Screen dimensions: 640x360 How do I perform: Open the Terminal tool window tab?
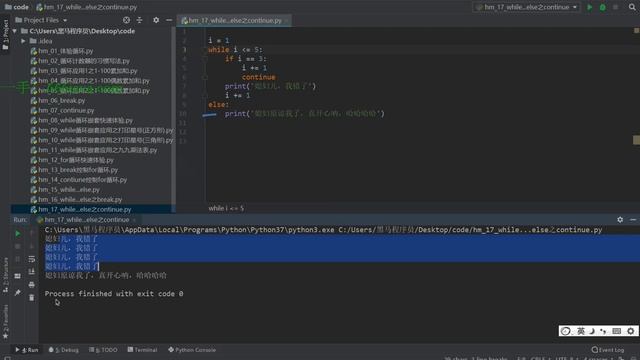click(x=142, y=350)
